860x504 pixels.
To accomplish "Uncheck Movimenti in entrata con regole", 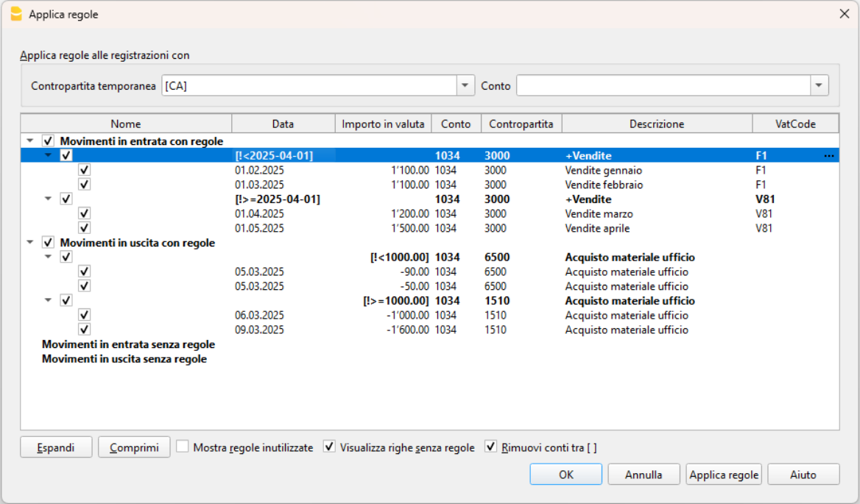I will (49, 141).
